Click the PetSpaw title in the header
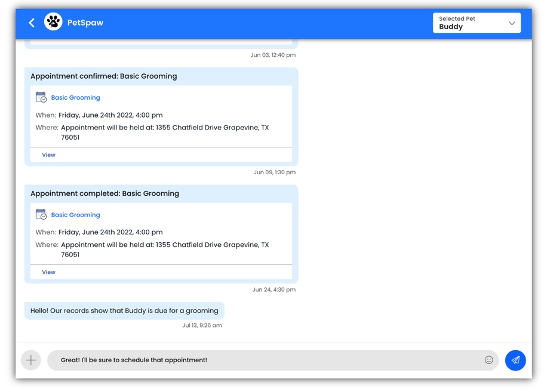The height and width of the screenshot is (392, 547). (85, 23)
